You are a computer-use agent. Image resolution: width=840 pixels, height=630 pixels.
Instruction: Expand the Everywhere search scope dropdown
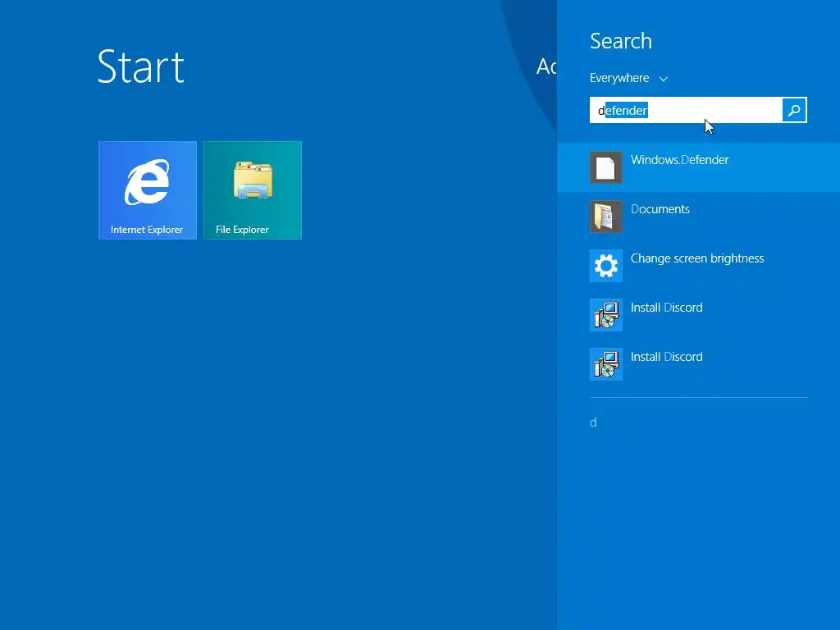coord(628,78)
